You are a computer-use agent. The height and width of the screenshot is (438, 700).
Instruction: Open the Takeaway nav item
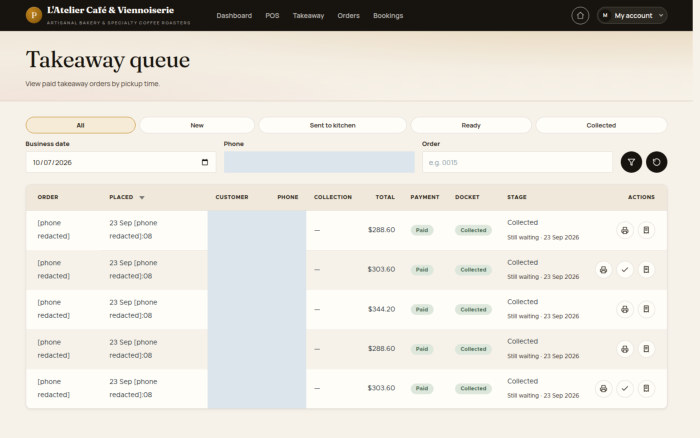[x=308, y=16]
